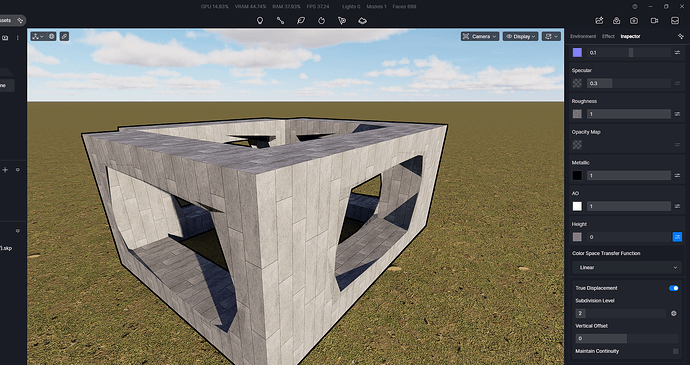
Task: Open the dropdown right of Display
Action: coord(551,37)
